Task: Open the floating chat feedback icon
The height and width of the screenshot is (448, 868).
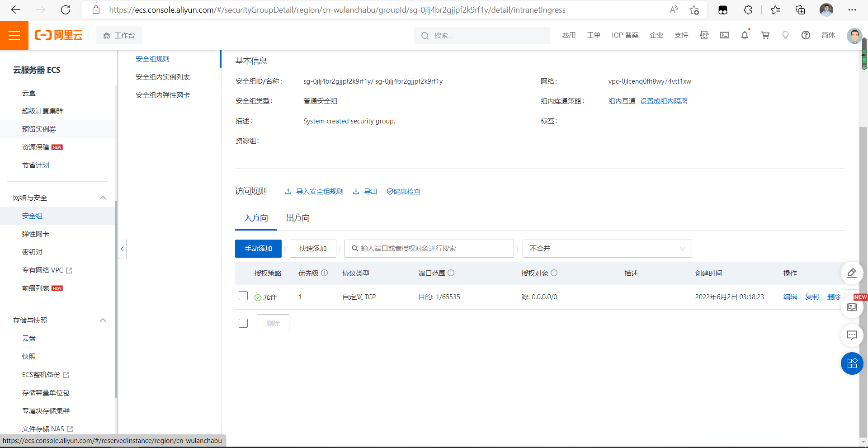Action: point(852,335)
